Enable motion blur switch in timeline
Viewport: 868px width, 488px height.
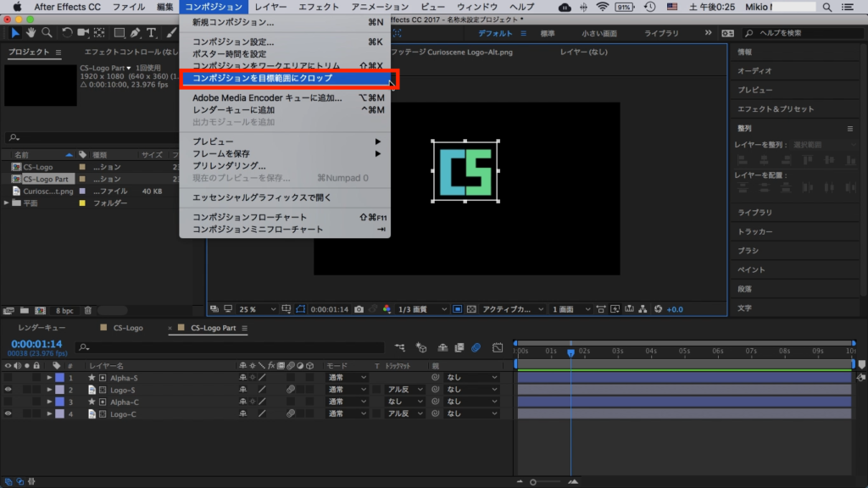tap(476, 347)
